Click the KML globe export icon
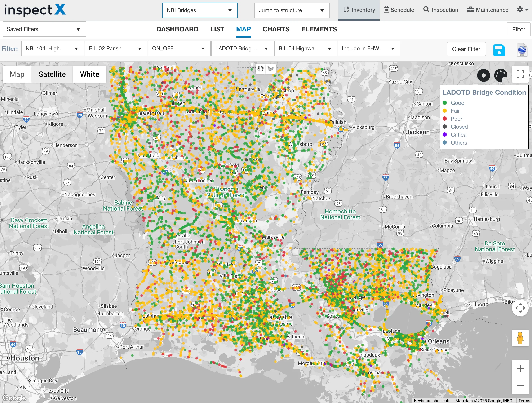 [x=522, y=50]
